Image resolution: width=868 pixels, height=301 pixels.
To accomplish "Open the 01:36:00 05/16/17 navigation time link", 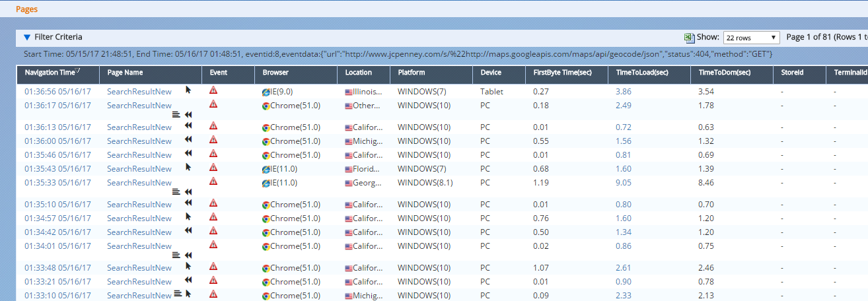I will click(58, 141).
